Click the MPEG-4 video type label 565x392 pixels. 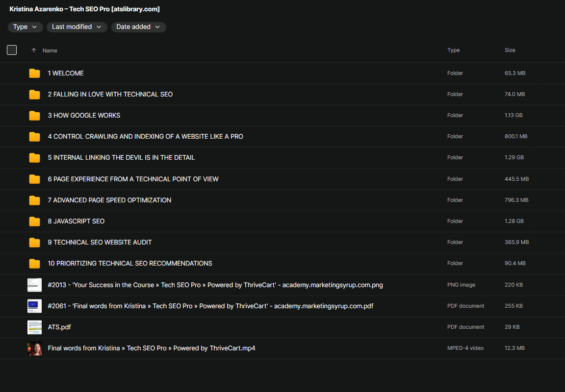(465, 348)
